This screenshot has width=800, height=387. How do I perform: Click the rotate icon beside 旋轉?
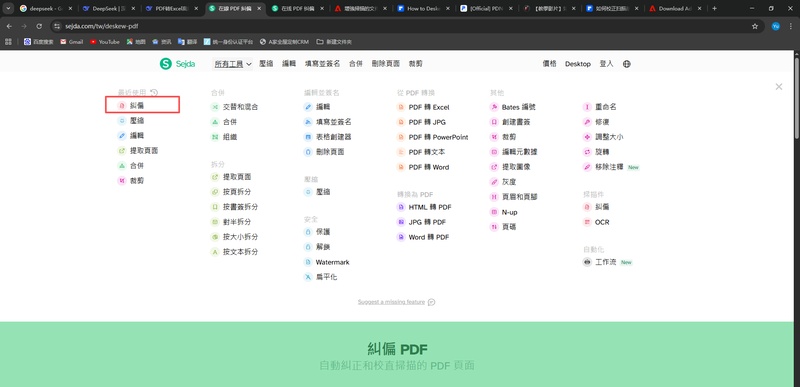click(x=587, y=152)
